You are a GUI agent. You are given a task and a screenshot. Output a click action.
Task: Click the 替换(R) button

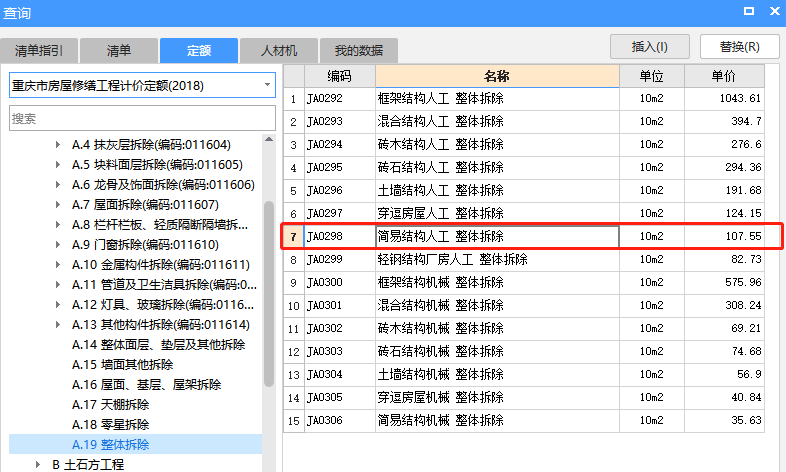click(739, 47)
